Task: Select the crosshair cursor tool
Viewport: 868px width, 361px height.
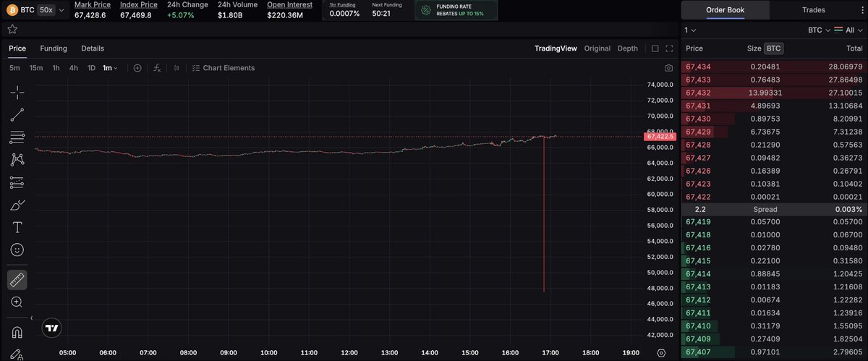Action: 17,92
